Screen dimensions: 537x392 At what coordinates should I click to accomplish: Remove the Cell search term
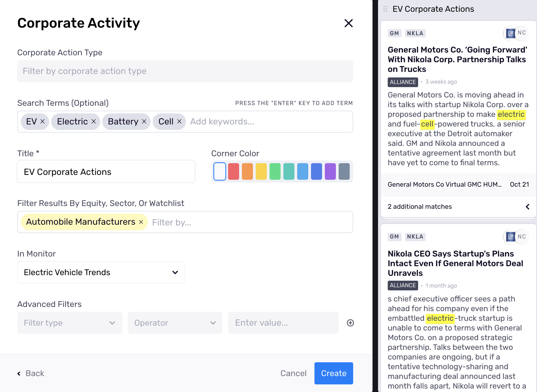click(x=179, y=122)
